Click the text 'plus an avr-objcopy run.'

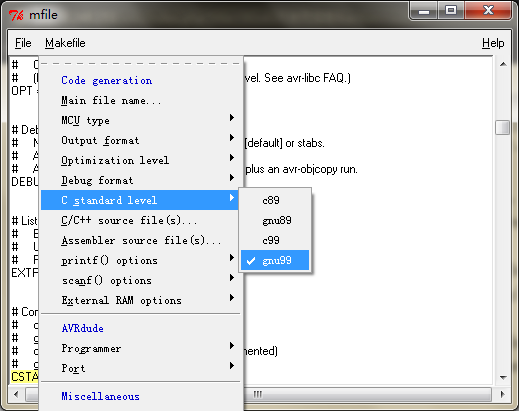[x=302, y=169]
